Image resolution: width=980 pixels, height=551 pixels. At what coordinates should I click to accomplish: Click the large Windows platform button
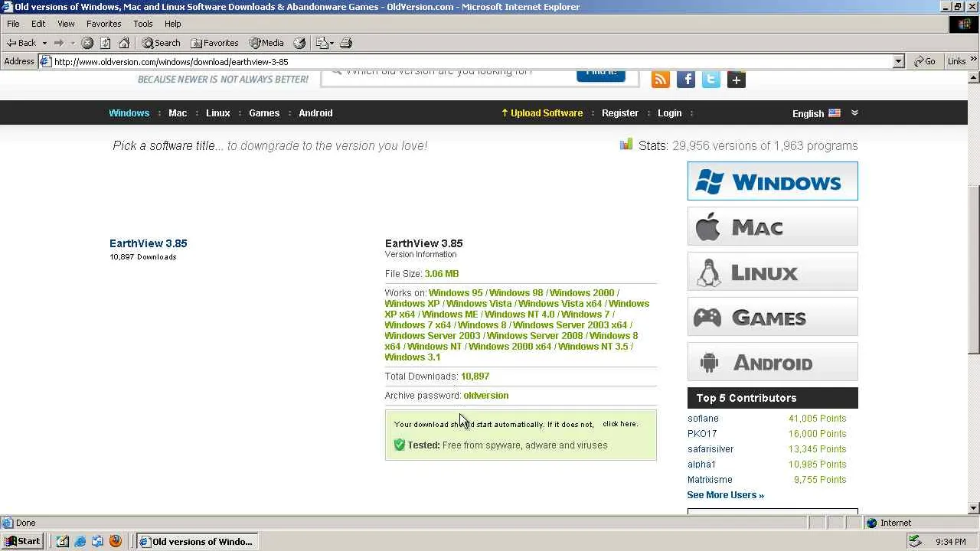coord(773,181)
